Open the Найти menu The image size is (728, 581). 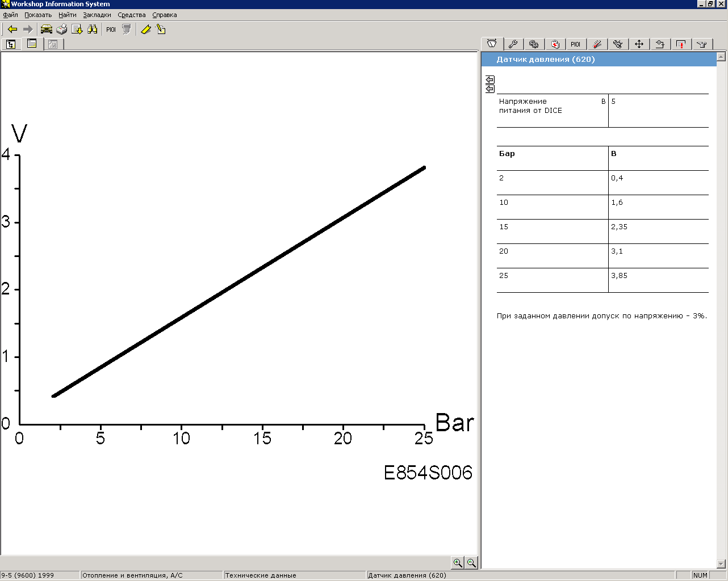(68, 15)
